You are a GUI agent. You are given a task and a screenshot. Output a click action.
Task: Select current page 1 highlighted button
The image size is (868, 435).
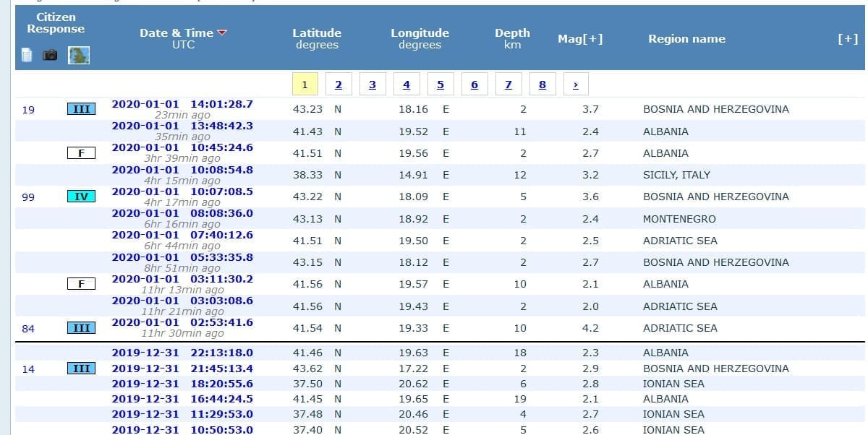point(305,85)
